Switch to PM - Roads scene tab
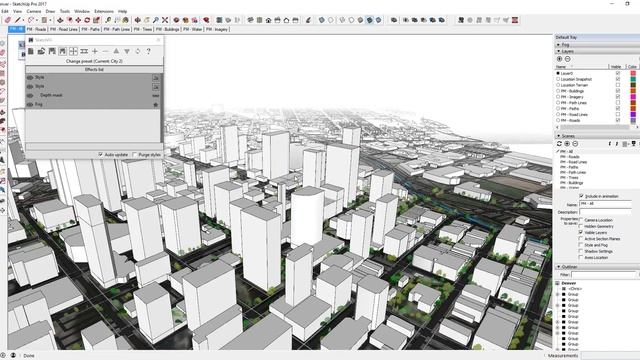The width and height of the screenshot is (640, 360). tap(37, 29)
